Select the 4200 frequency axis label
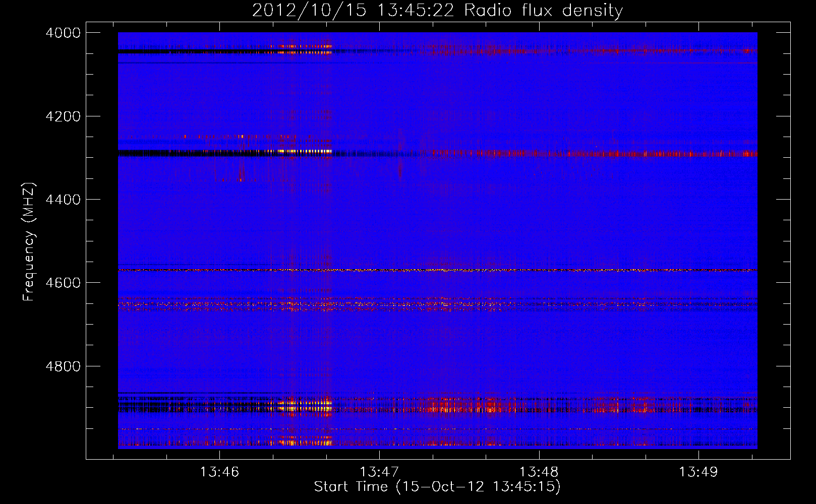 coord(63,116)
